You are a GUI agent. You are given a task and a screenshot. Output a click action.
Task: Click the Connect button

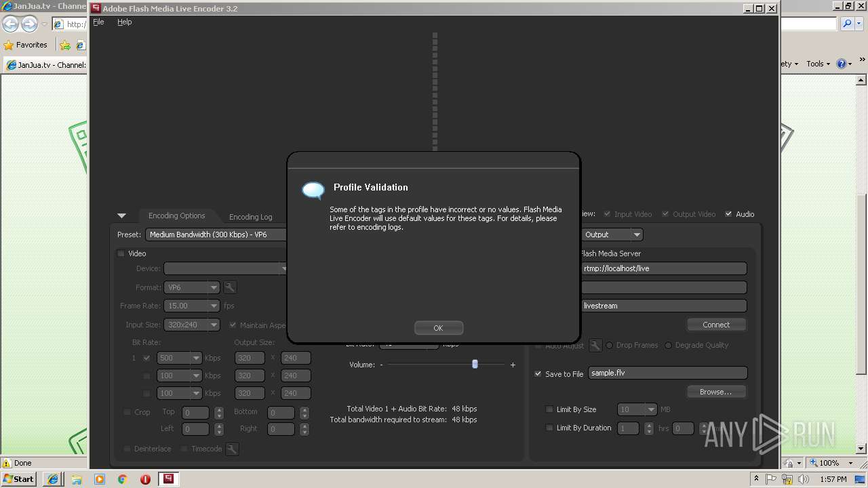pos(716,325)
